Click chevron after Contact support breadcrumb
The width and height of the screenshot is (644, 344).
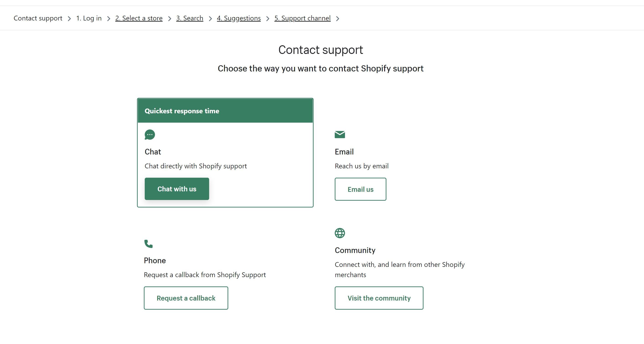click(69, 19)
